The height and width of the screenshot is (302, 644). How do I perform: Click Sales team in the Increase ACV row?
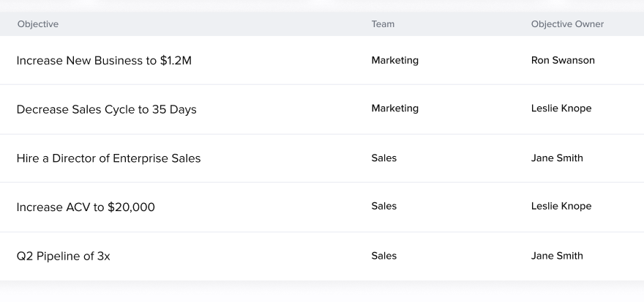click(x=383, y=207)
